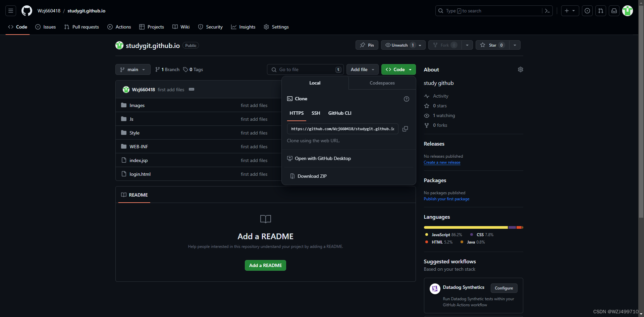Edit repository details with the About gear

pyautogui.click(x=521, y=69)
